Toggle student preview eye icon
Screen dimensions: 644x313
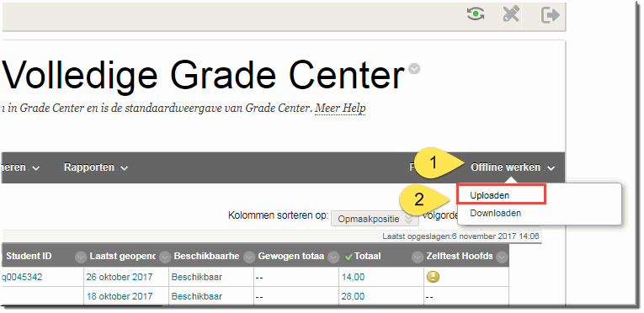coord(475,15)
